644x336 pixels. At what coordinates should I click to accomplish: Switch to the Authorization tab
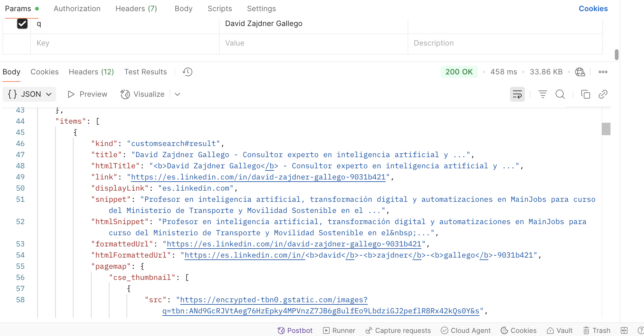(x=77, y=9)
